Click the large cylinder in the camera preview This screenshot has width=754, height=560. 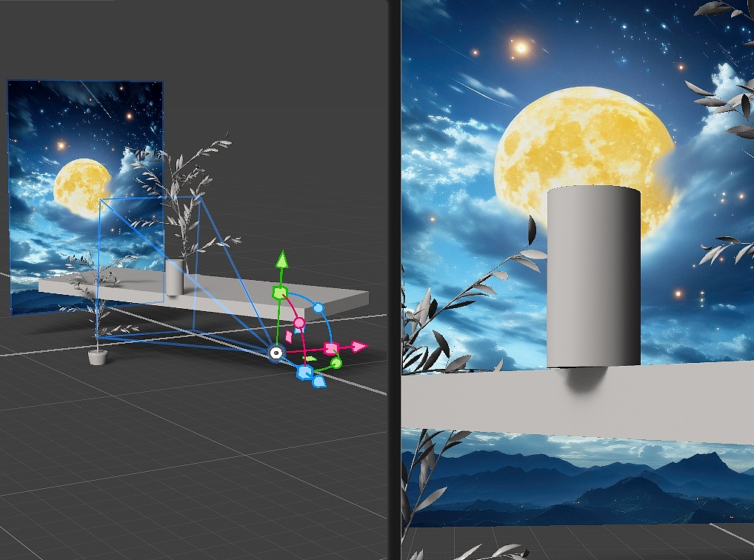594,278
